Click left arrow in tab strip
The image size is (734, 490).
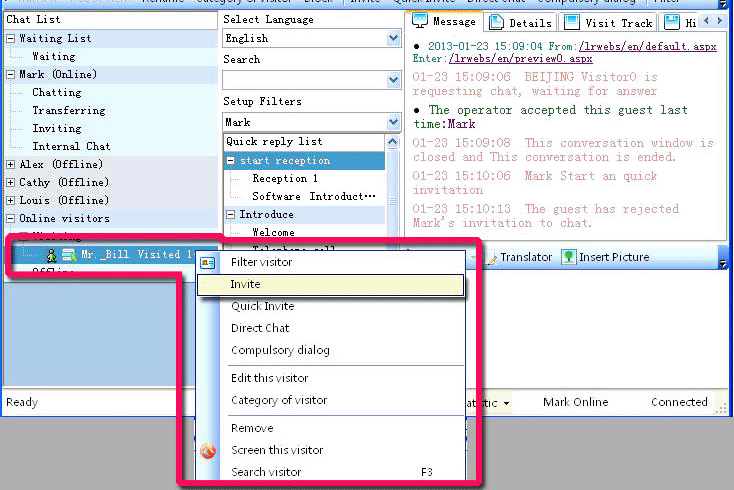706,21
